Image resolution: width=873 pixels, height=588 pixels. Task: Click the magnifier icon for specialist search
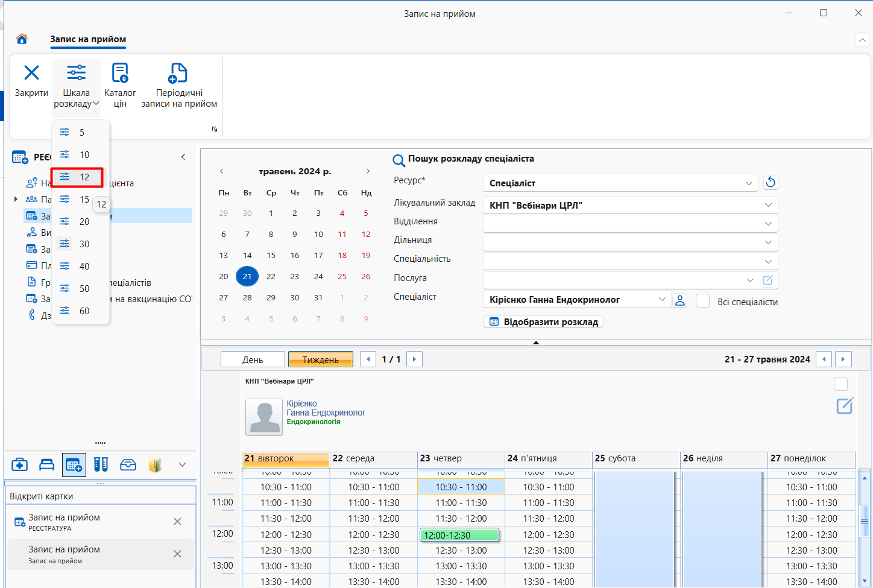pyautogui.click(x=399, y=160)
